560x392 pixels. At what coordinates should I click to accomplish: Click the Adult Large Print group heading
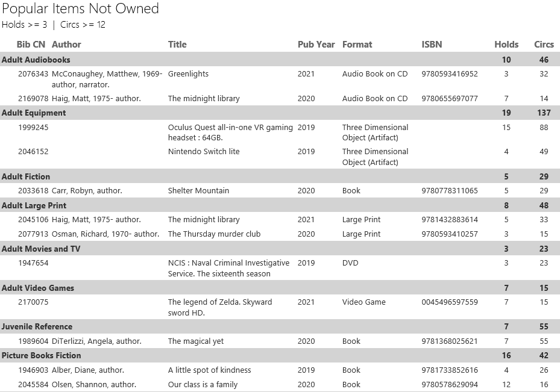tap(34, 205)
